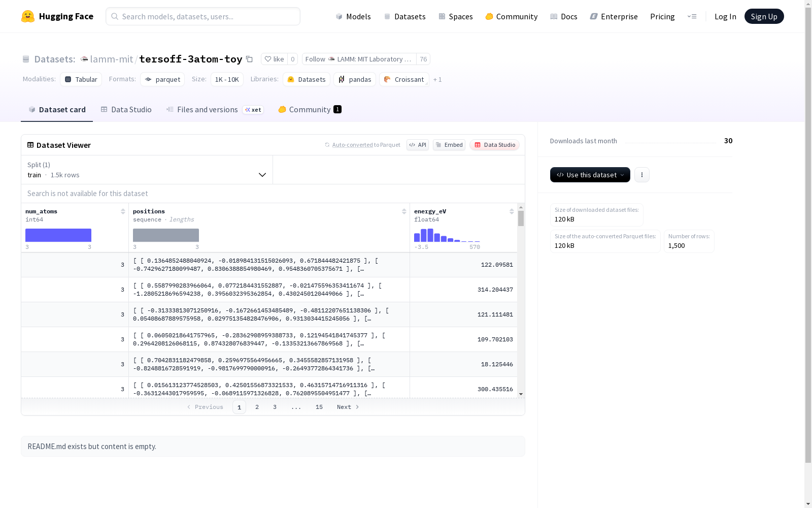Click the positions cell starting 0.1364852488040924
Viewport: 812px width, 508px height.
(x=269, y=265)
